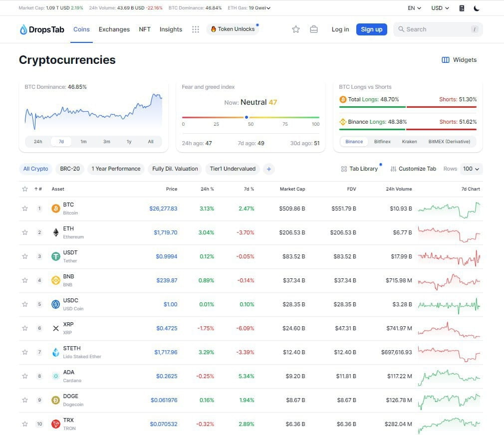Sort by 24h Volume column header
Screen dimensions: 504x435
pyautogui.click(x=399, y=189)
